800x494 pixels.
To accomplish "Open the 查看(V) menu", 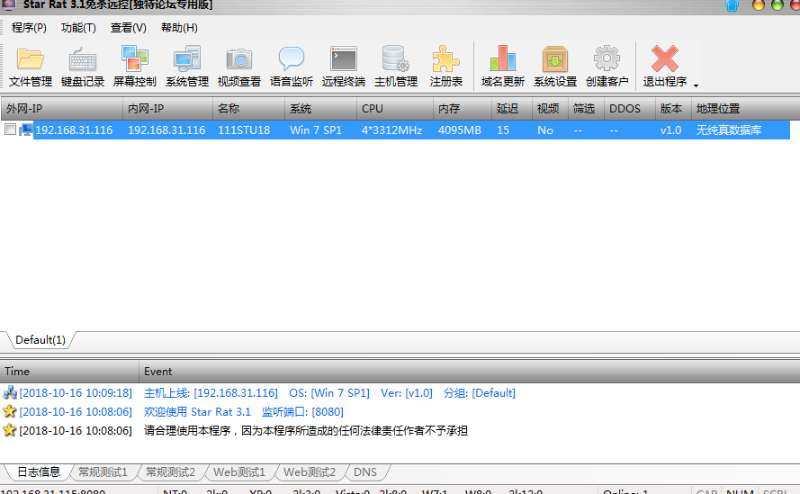I will coord(128,28).
